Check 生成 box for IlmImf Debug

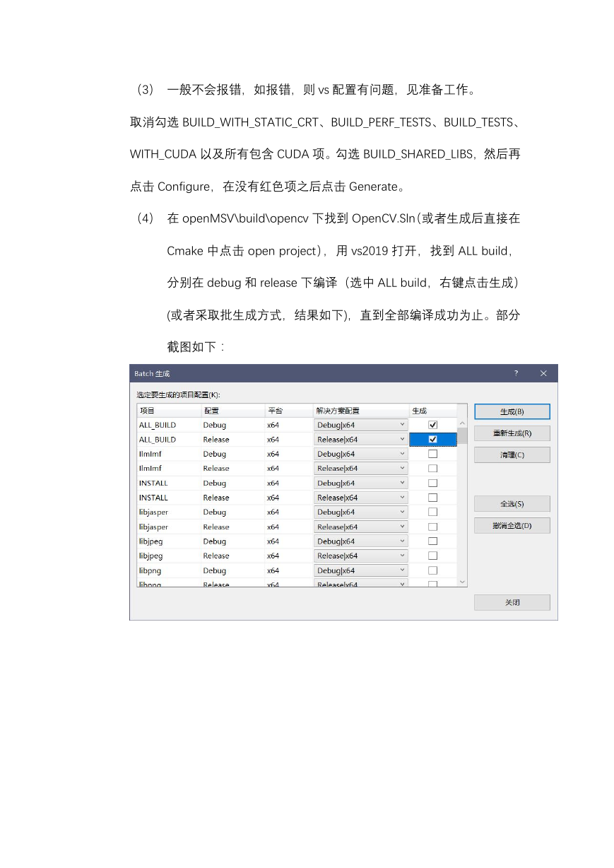pos(433,454)
